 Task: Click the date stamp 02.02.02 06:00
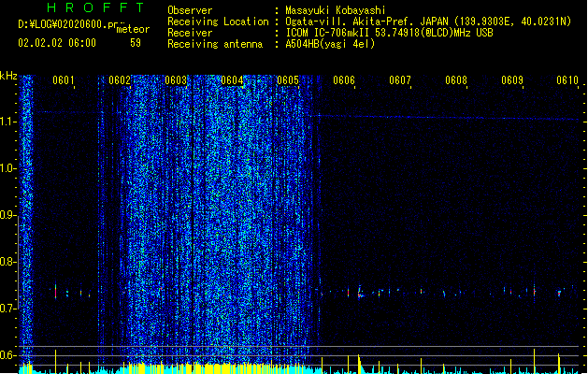pyautogui.click(x=57, y=43)
